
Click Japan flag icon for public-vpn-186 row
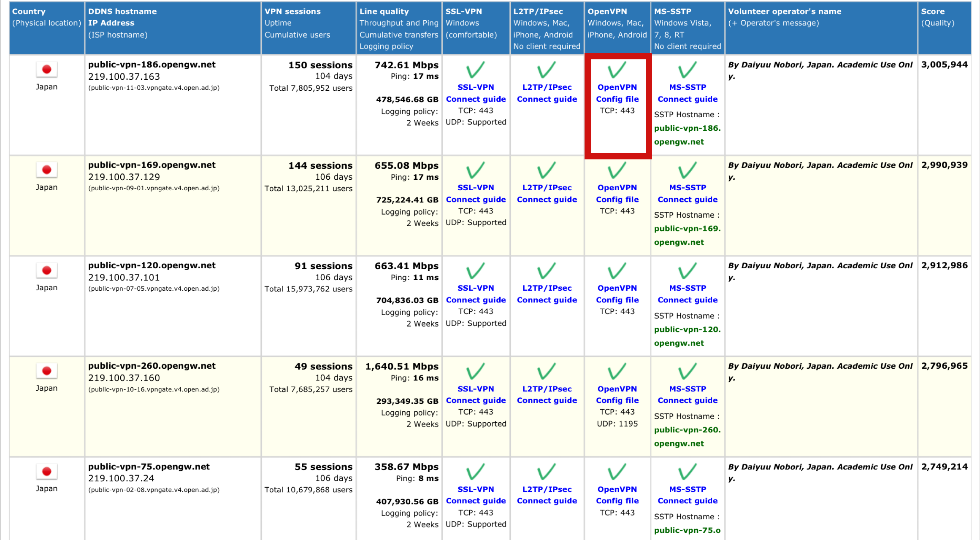(x=46, y=69)
